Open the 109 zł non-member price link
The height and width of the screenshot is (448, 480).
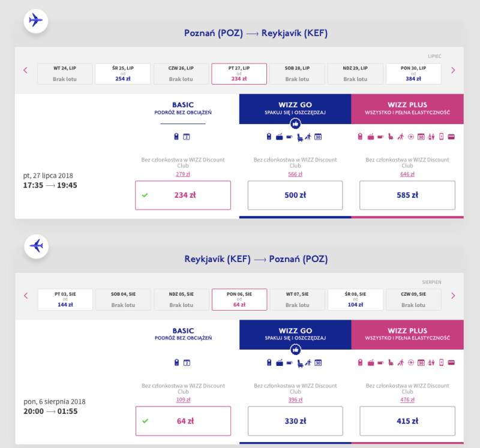(184, 399)
